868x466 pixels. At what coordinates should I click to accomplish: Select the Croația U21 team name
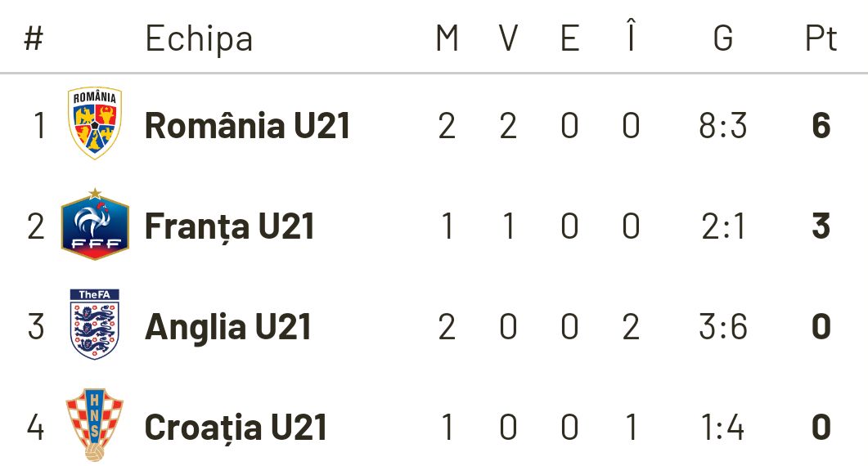tap(236, 428)
